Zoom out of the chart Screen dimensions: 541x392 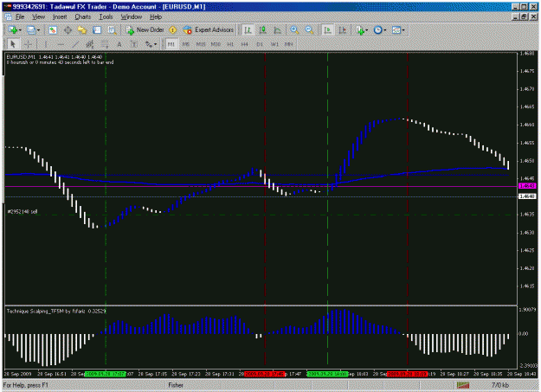pos(309,30)
